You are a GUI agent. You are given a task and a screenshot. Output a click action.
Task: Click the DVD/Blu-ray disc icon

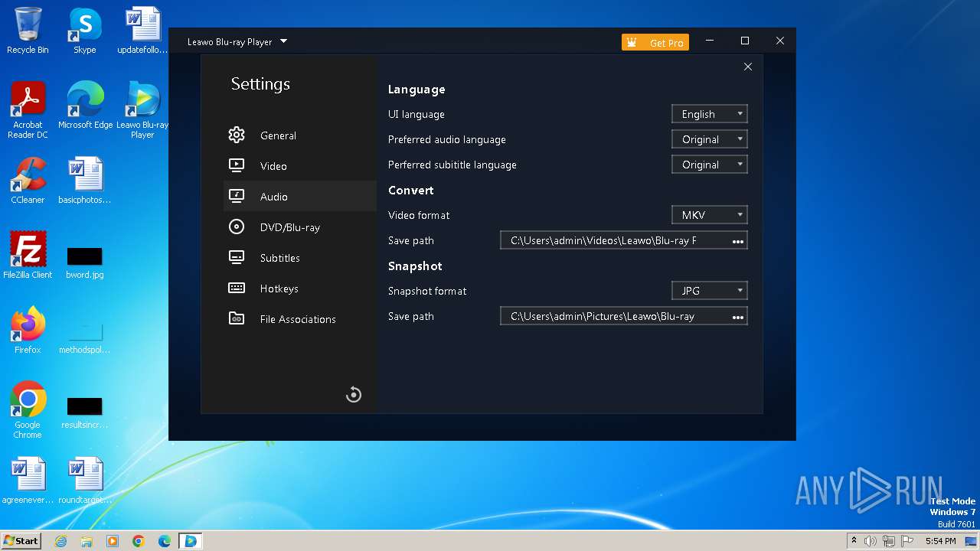(x=237, y=227)
